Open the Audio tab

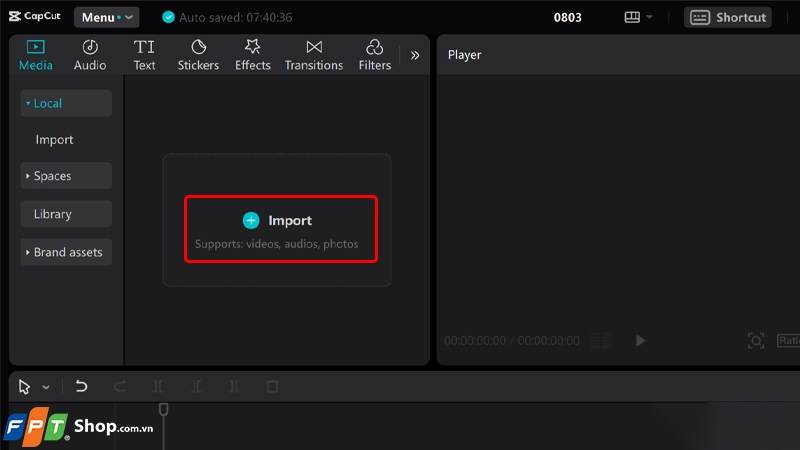coord(90,55)
